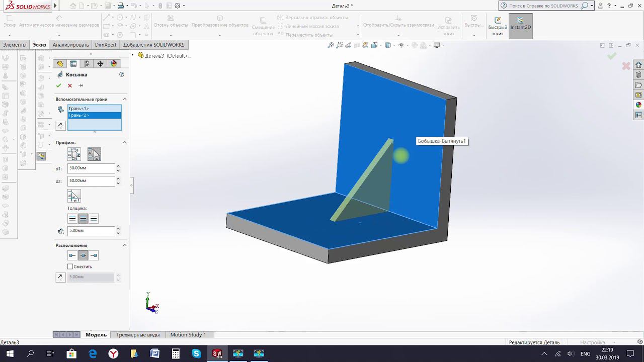This screenshot has width=644, height=362.
Task: Place the gusset at profile start point
Action: click(x=72, y=255)
